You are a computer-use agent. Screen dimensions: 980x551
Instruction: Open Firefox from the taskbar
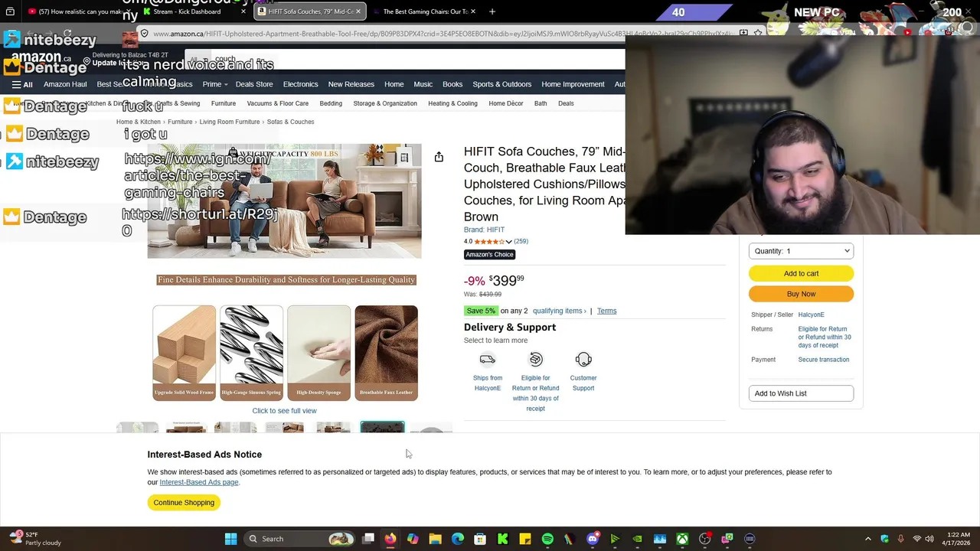coord(390,539)
